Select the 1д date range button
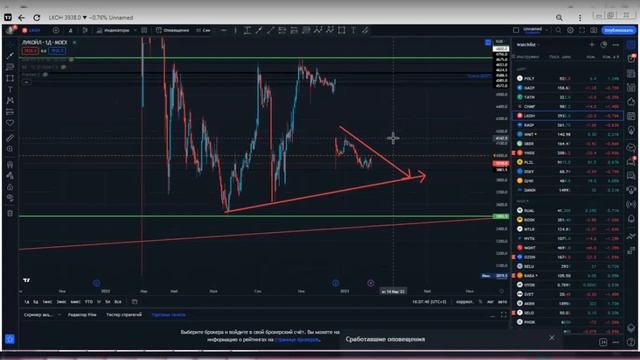640x360 pixels. [27, 302]
